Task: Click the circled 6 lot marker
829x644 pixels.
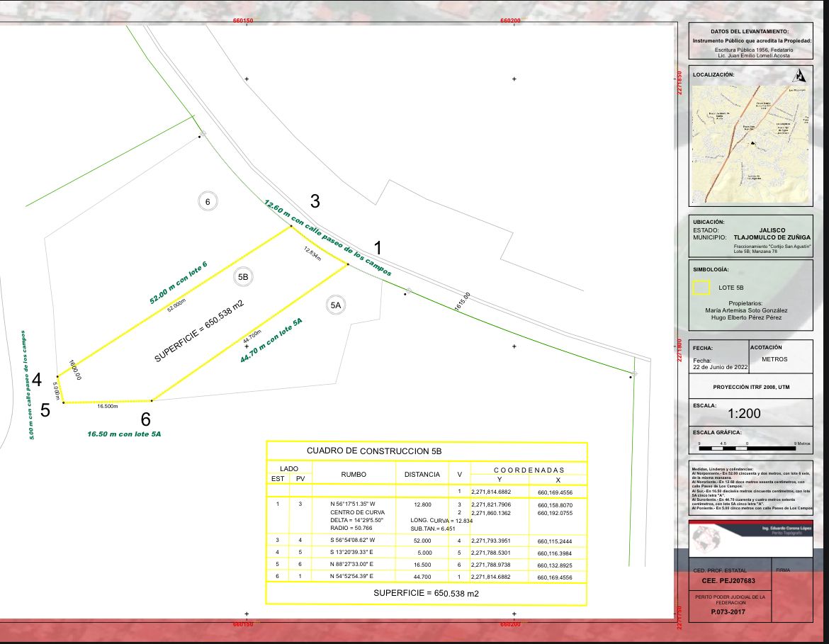Action: [207, 202]
